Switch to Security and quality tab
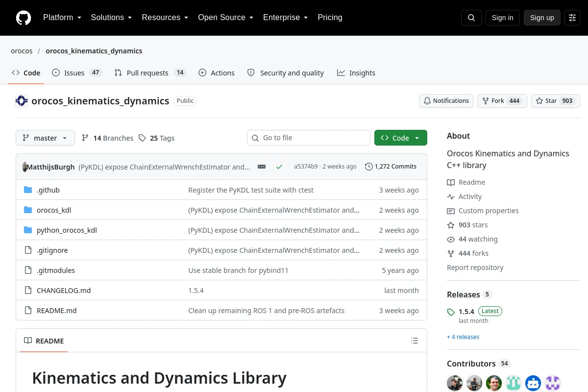Image resolution: width=588 pixels, height=392 pixels. point(285,73)
